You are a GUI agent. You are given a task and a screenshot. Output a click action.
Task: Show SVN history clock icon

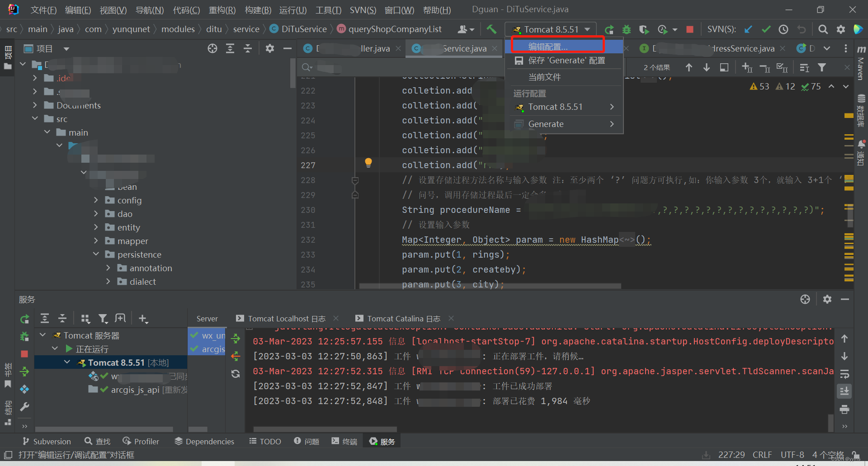click(x=783, y=29)
